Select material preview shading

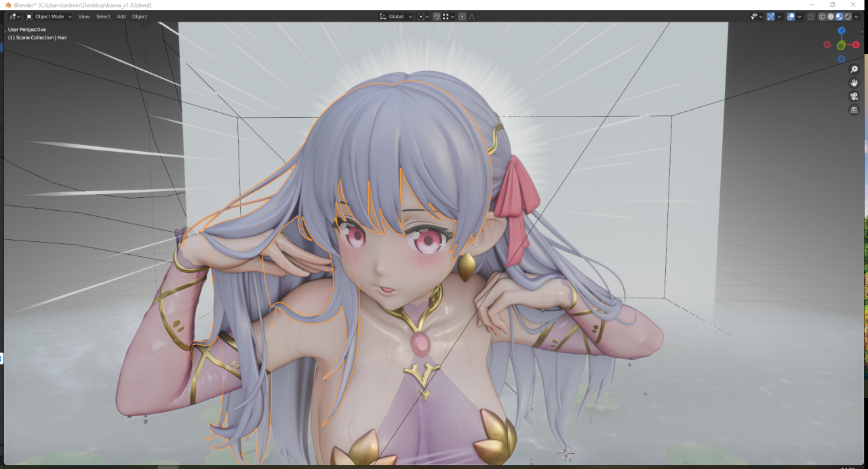(840, 16)
